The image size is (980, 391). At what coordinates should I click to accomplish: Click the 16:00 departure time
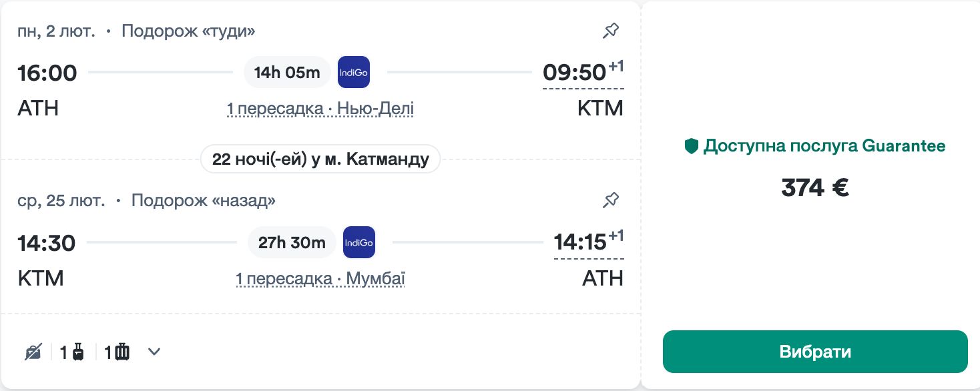point(47,73)
